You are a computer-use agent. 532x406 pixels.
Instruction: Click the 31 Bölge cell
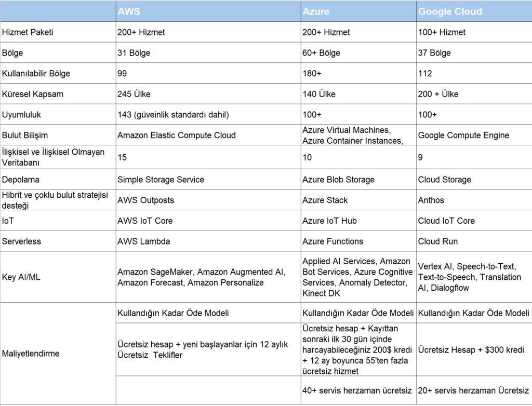208,53
